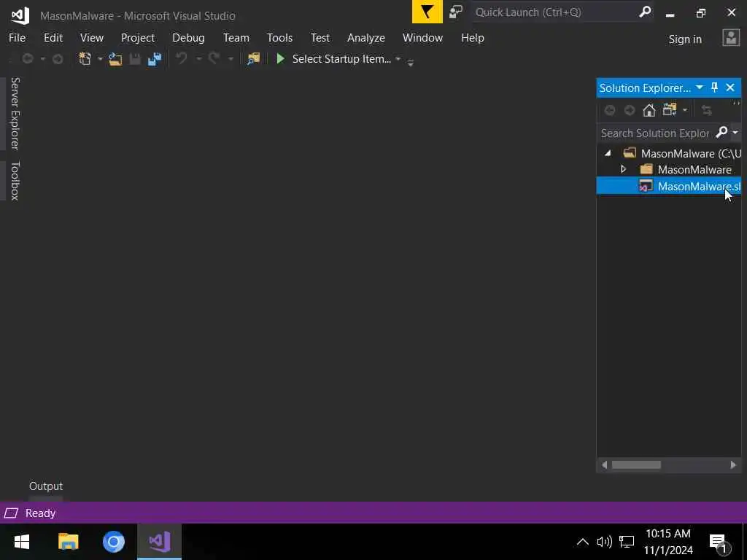Open the Server Explorer side tab

click(15, 113)
